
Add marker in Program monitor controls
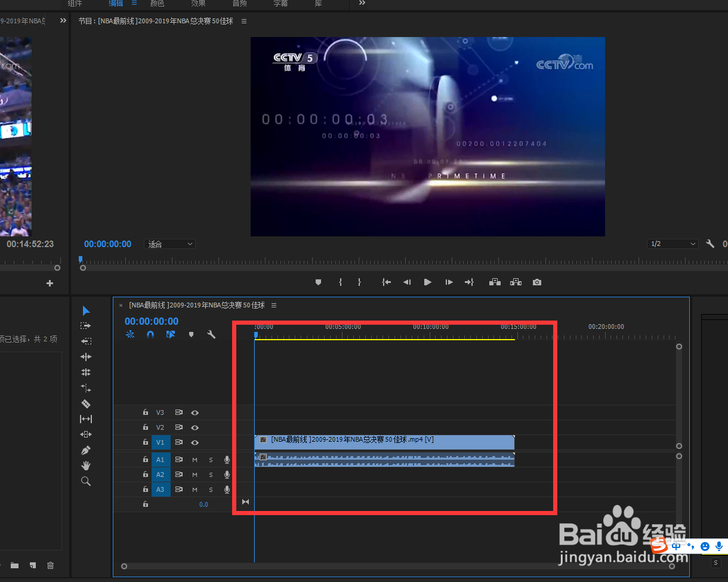coord(318,282)
